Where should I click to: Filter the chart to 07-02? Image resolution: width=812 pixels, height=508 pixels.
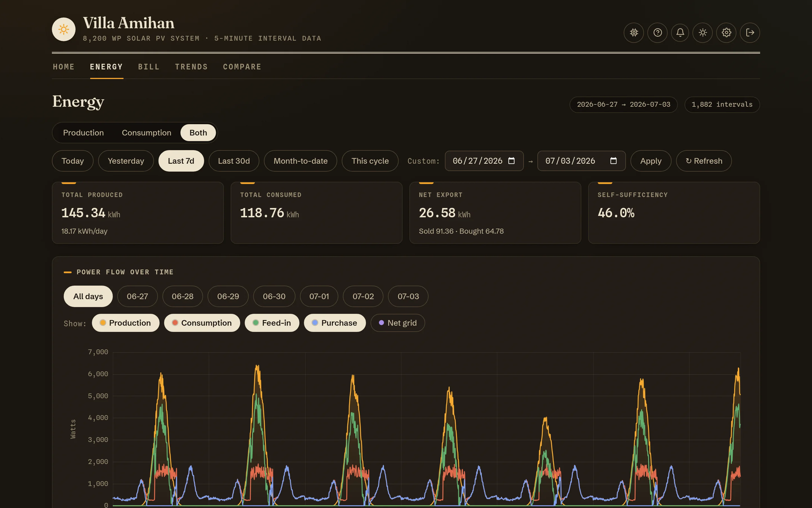(x=363, y=296)
